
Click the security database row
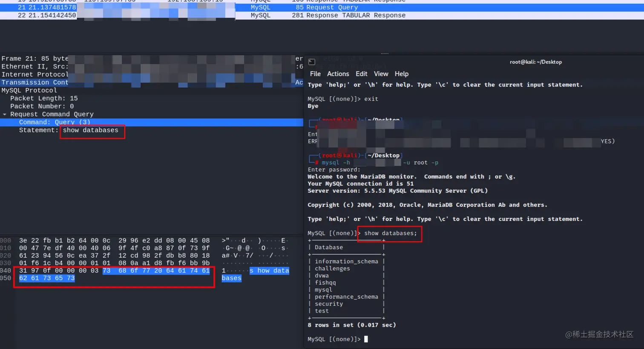[x=329, y=304]
